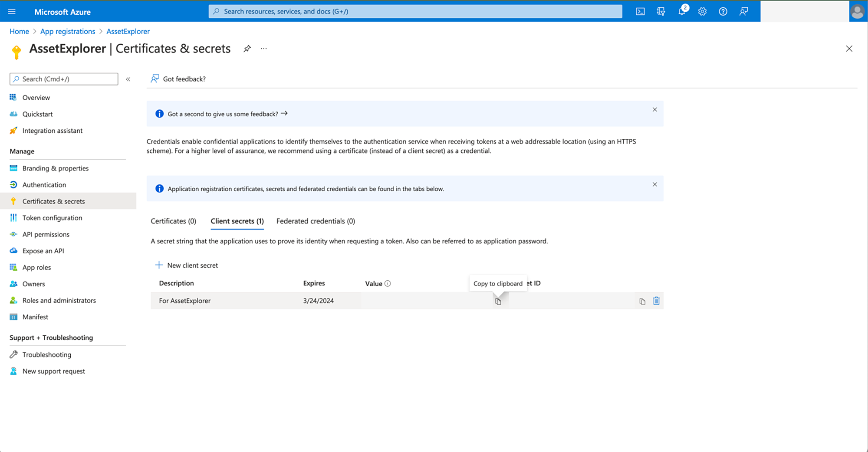Switch to the Certificates tab
The image size is (868, 452).
tap(173, 221)
